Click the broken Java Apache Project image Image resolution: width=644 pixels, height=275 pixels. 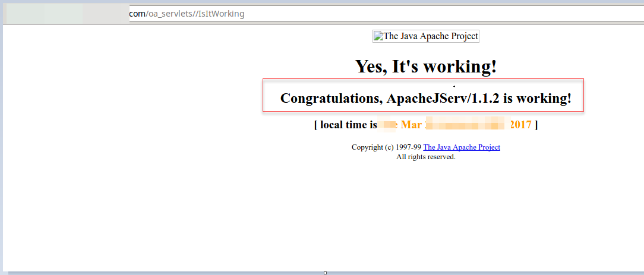pyautogui.click(x=425, y=36)
